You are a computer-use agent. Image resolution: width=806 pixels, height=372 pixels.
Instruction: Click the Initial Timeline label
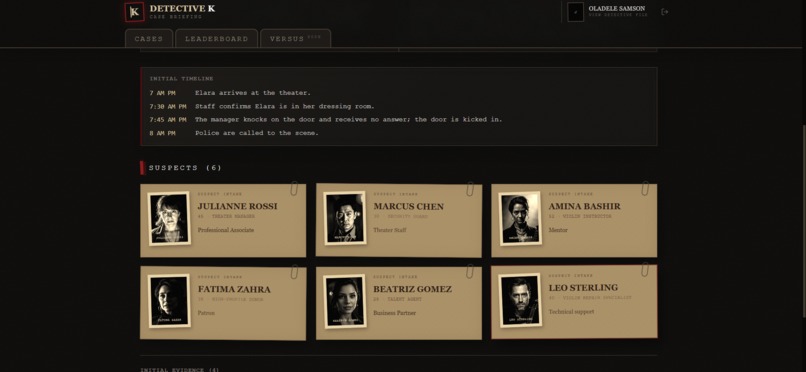(181, 79)
